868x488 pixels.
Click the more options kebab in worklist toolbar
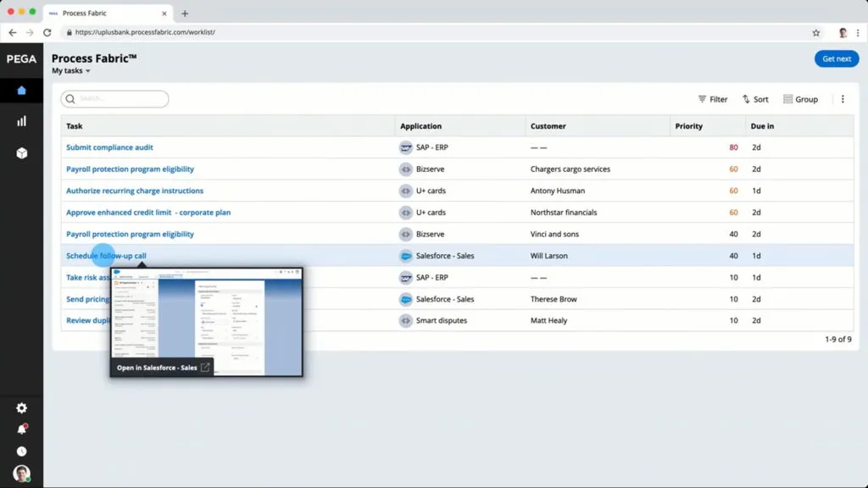[843, 99]
